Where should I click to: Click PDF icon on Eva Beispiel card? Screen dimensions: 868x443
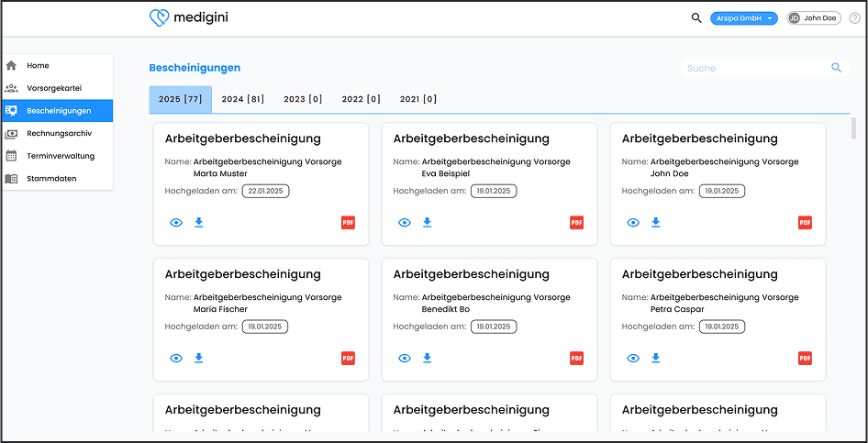577,223
